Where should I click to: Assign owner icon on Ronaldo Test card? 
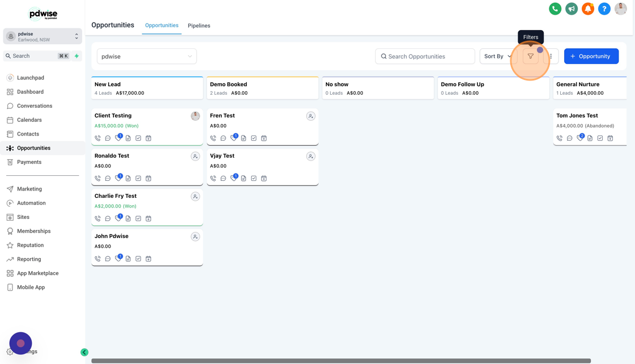pyautogui.click(x=195, y=156)
